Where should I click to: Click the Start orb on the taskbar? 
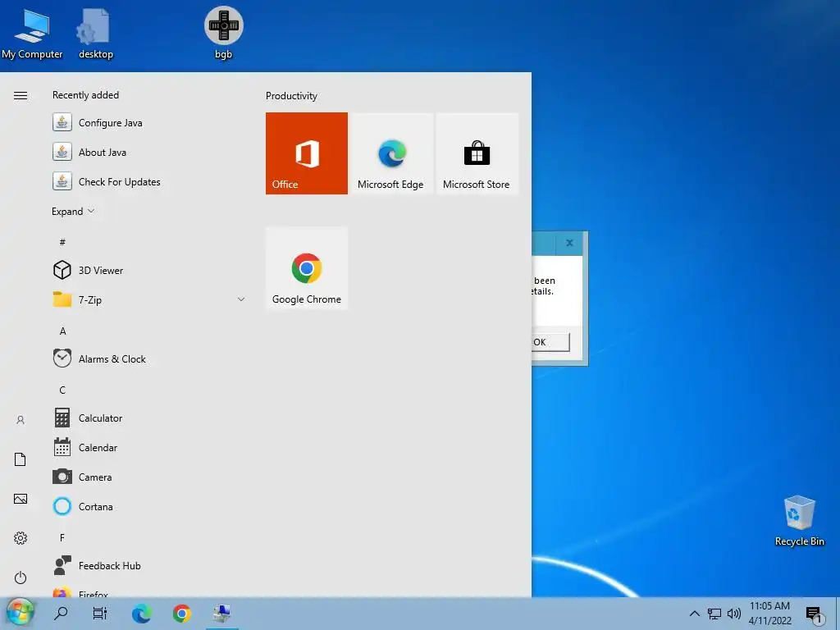[20, 613]
